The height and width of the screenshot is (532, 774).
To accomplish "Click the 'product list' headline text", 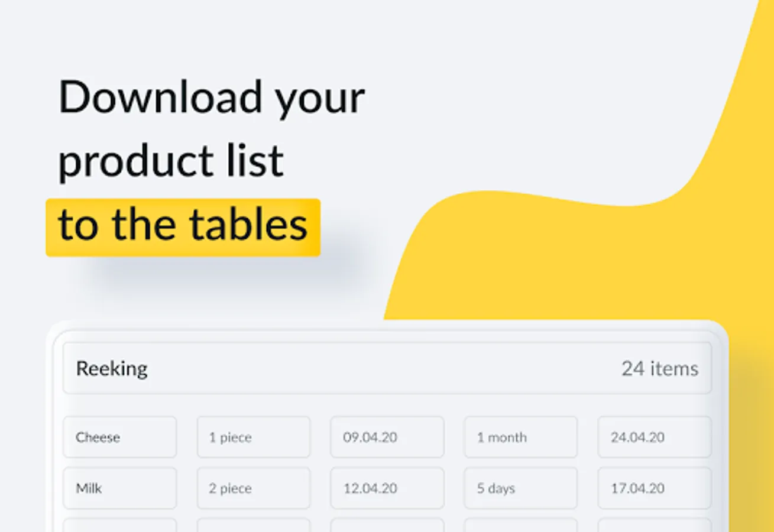I will pos(171,161).
